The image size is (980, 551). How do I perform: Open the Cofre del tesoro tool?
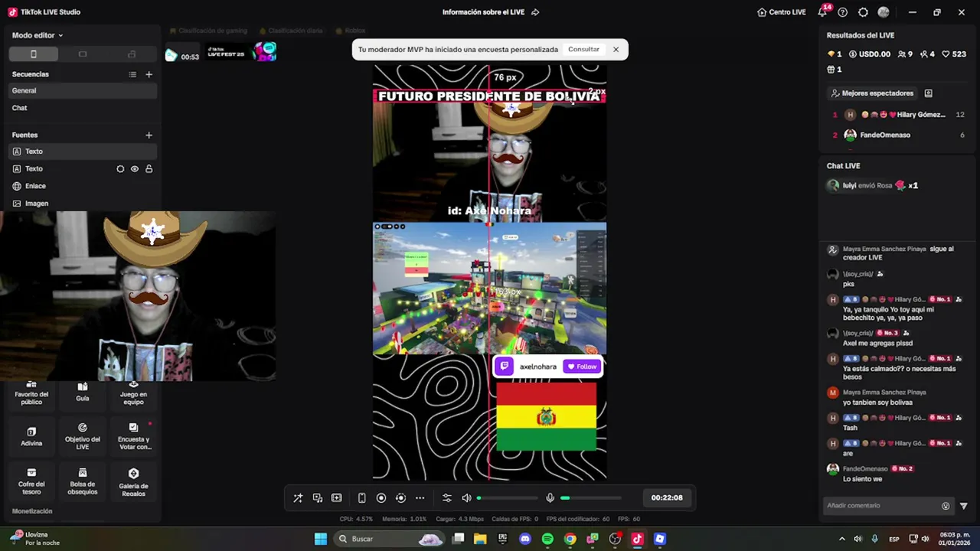pyautogui.click(x=31, y=482)
